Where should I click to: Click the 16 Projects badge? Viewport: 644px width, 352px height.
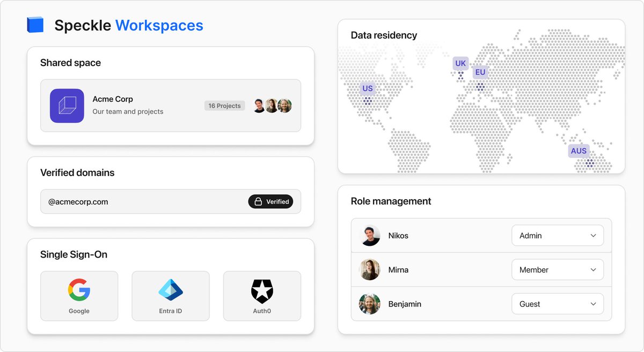coord(224,106)
